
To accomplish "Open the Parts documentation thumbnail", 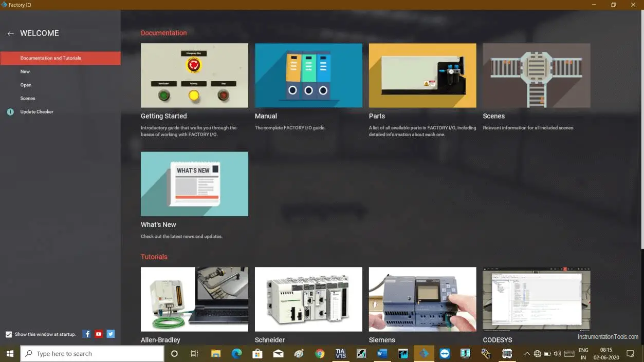I will [422, 75].
